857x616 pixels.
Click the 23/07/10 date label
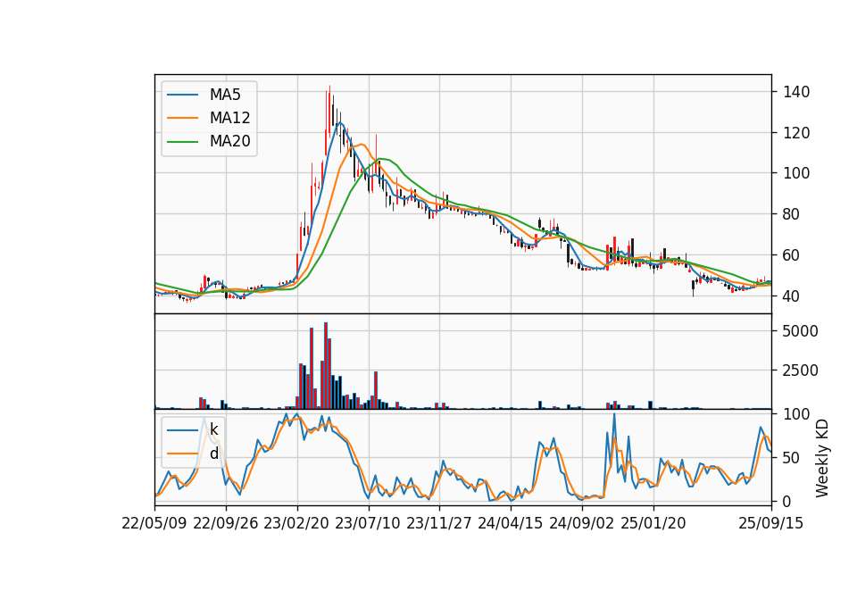click(368, 523)
